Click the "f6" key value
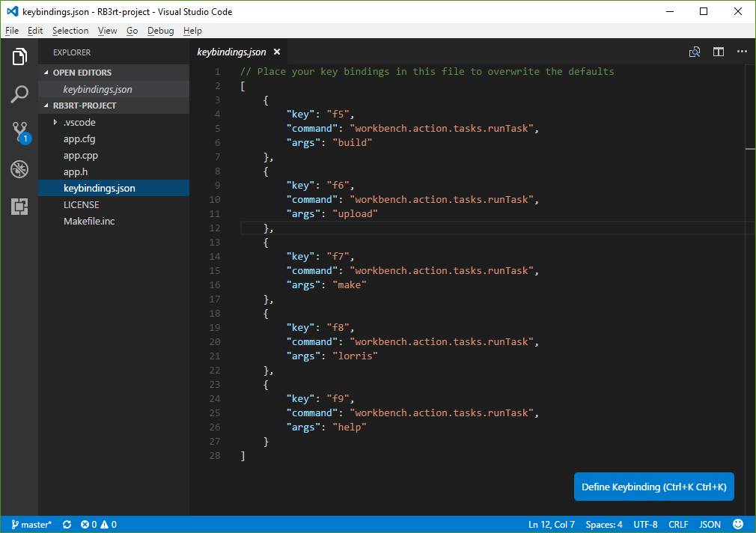This screenshot has width=756, height=533. point(338,185)
